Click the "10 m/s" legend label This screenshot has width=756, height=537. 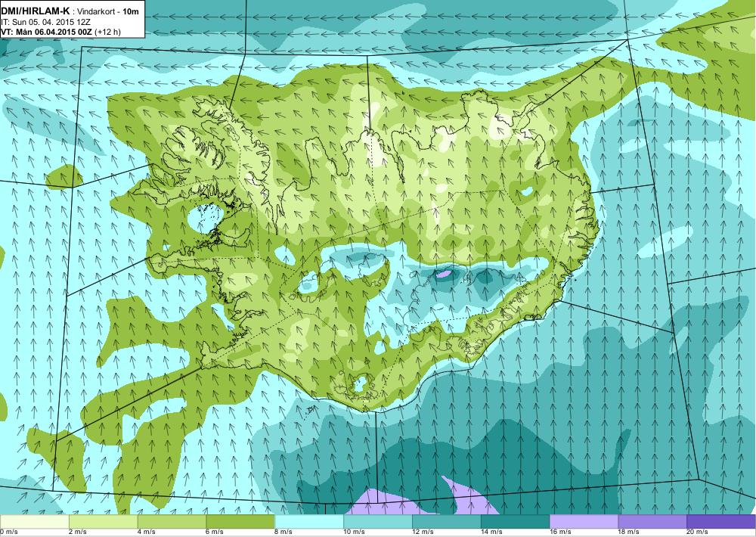click(x=355, y=532)
